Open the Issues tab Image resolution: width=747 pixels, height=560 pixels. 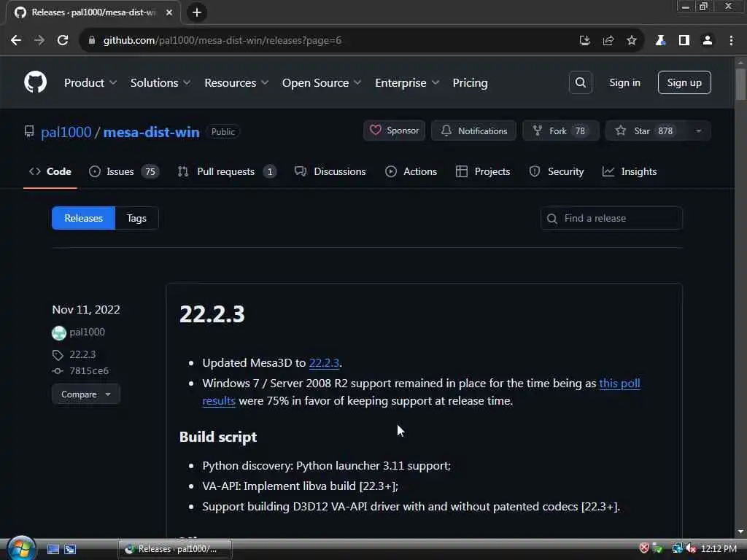[123, 171]
